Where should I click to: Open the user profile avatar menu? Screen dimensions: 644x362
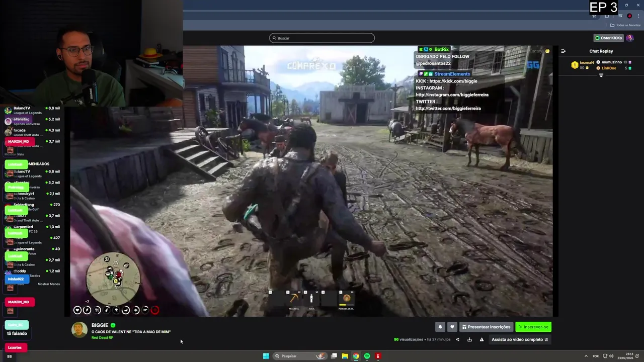point(630,38)
